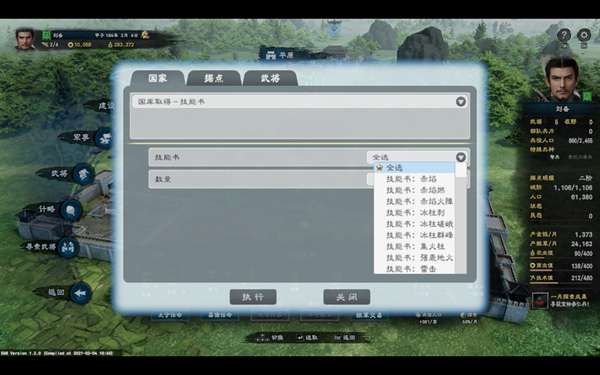
Task: Open the 武将 officers command icon
Action: click(83, 174)
